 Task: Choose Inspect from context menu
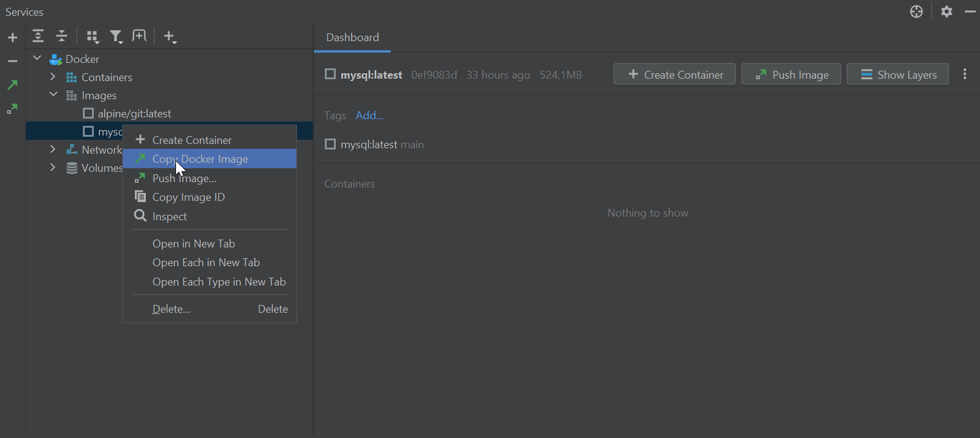point(209,216)
